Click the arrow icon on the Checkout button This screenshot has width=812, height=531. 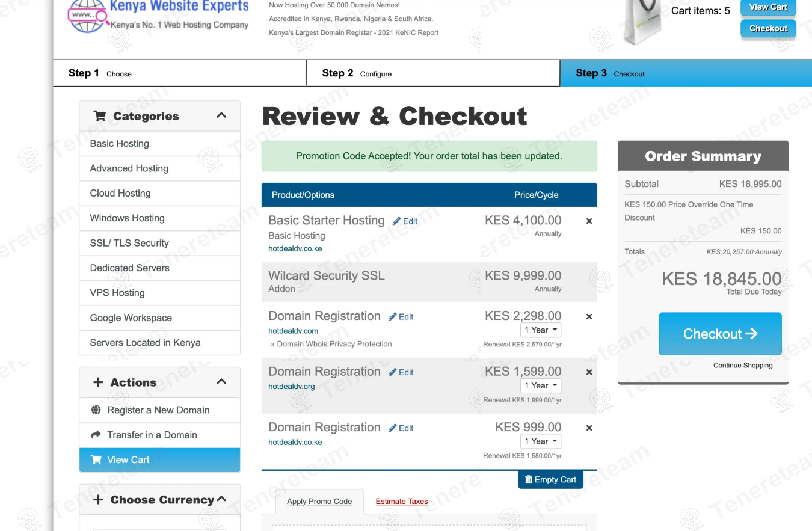tap(751, 333)
